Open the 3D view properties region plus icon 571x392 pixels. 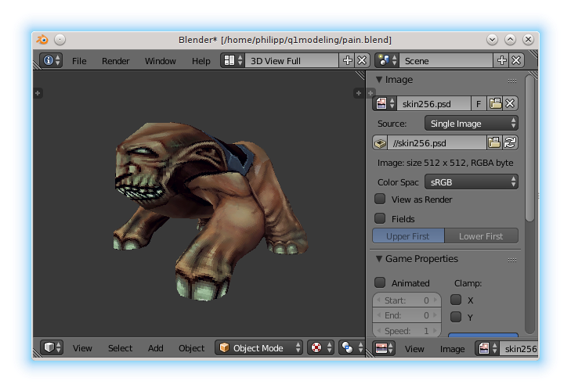click(359, 93)
